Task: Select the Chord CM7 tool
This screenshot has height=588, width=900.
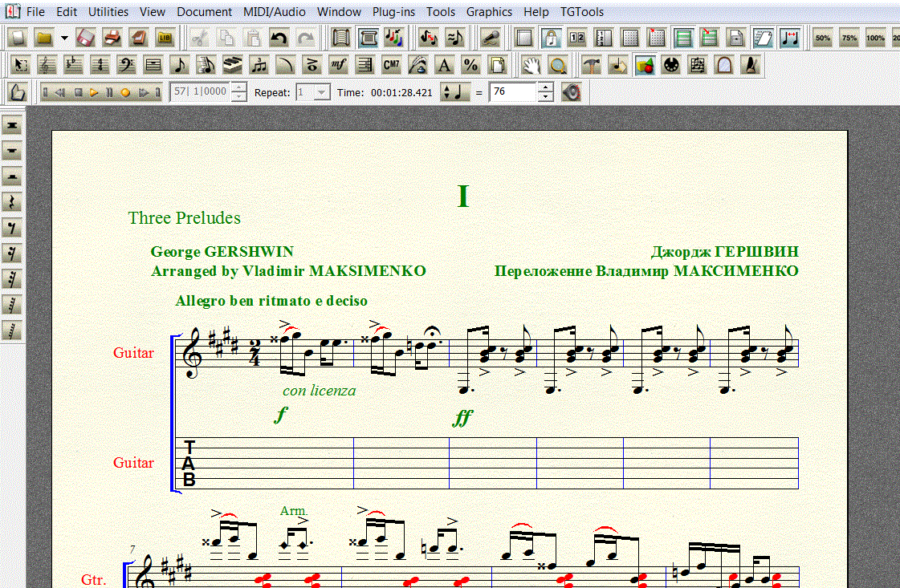Action: [x=391, y=65]
